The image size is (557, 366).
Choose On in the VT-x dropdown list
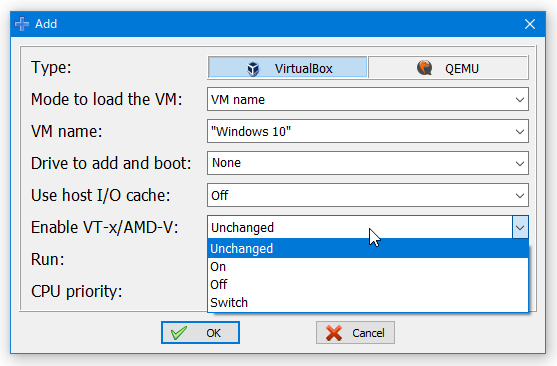pyautogui.click(x=368, y=267)
